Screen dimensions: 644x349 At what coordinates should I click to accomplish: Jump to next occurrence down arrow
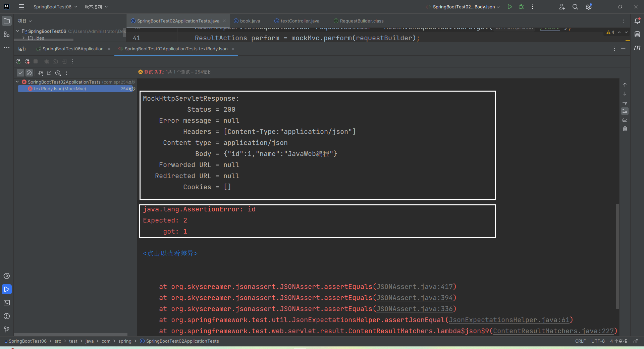click(625, 94)
